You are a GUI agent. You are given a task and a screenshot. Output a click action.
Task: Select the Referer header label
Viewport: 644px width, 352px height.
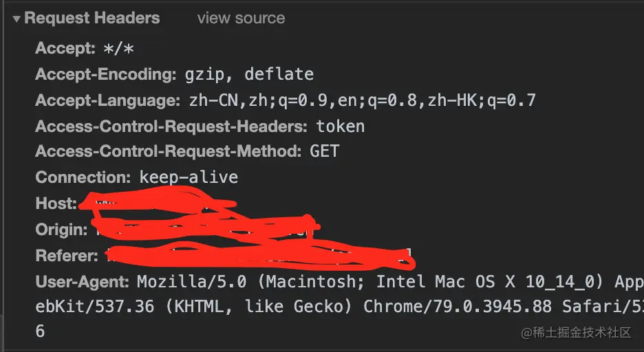tap(67, 256)
